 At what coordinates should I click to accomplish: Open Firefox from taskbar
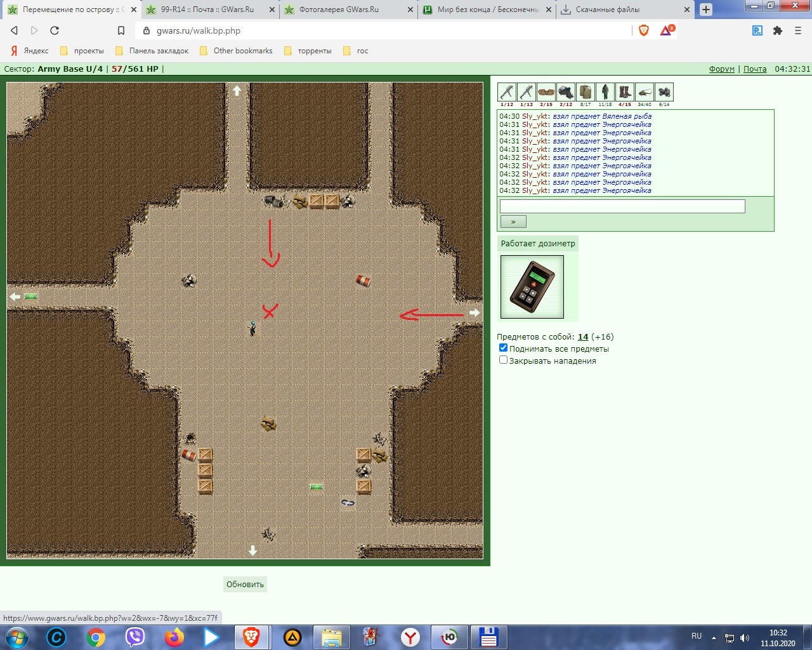(x=174, y=637)
